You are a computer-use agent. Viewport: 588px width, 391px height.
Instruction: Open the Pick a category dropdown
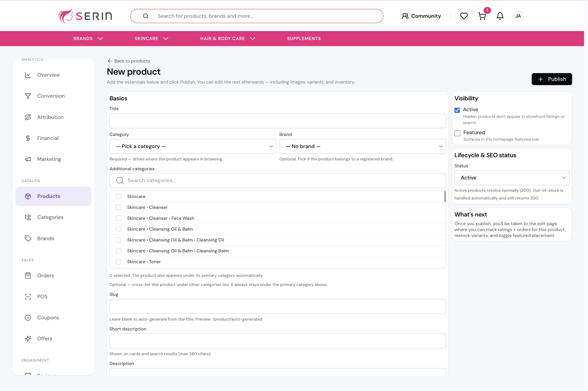193,146
